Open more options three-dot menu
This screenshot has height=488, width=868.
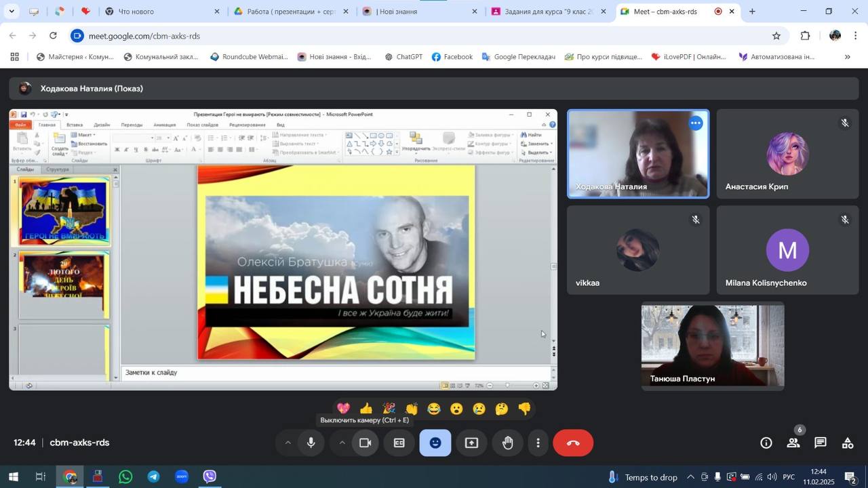pyautogui.click(x=538, y=443)
